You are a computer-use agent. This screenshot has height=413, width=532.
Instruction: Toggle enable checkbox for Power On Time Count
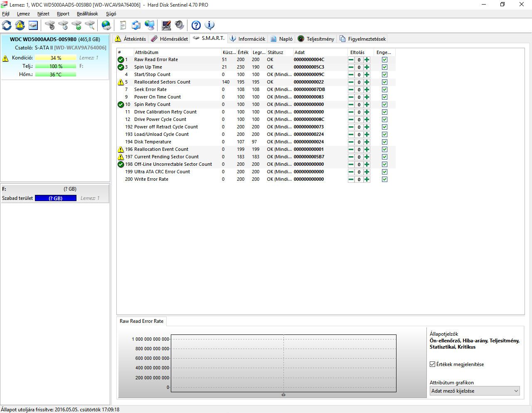click(x=384, y=97)
